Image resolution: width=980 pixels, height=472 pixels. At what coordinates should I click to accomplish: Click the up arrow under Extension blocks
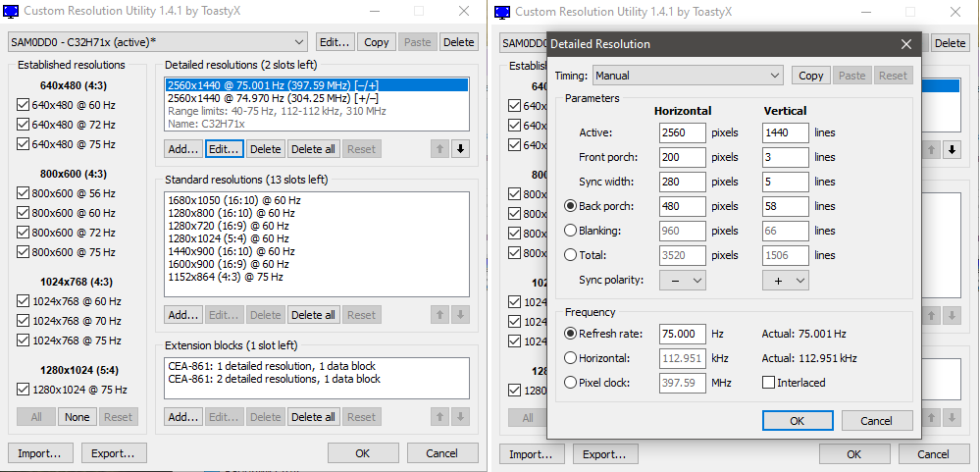440,417
